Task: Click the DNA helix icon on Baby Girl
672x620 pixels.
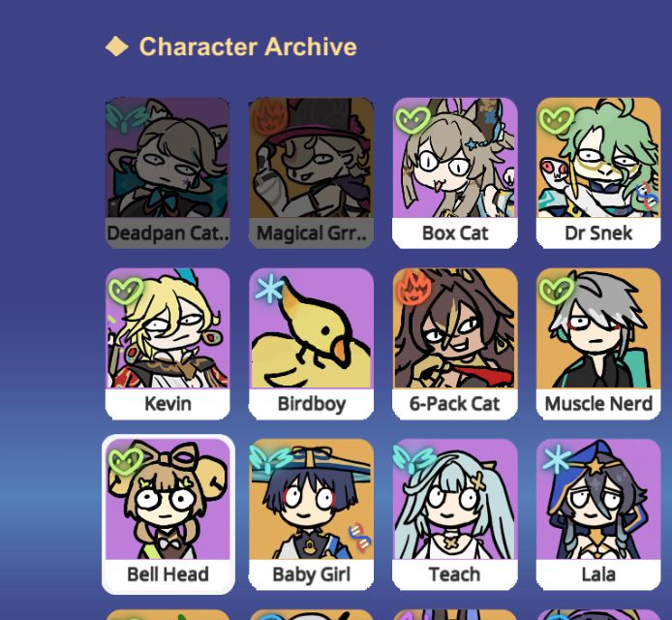Action: (x=360, y=537)
